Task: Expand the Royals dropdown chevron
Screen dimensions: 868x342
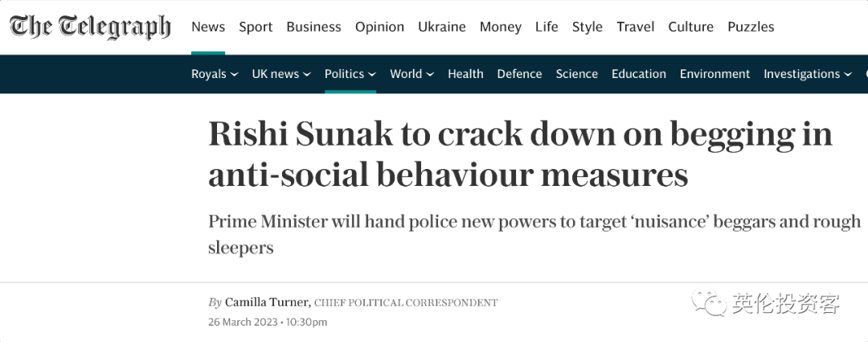Action: 234,74
